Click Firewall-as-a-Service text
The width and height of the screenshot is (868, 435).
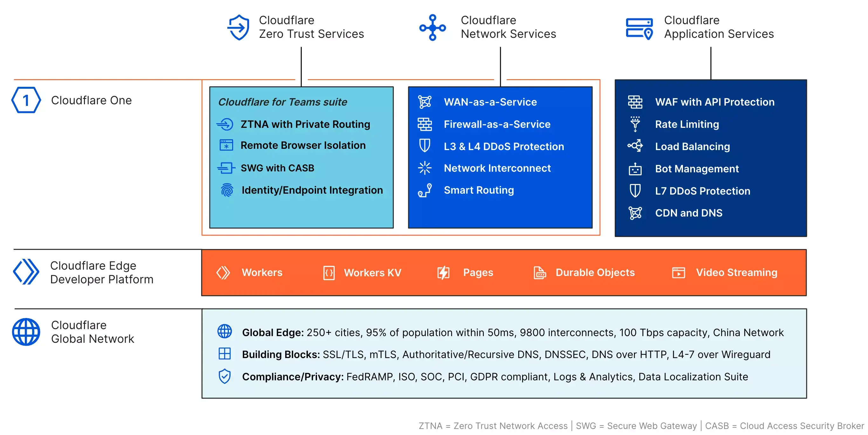click(x=497, y=124)
